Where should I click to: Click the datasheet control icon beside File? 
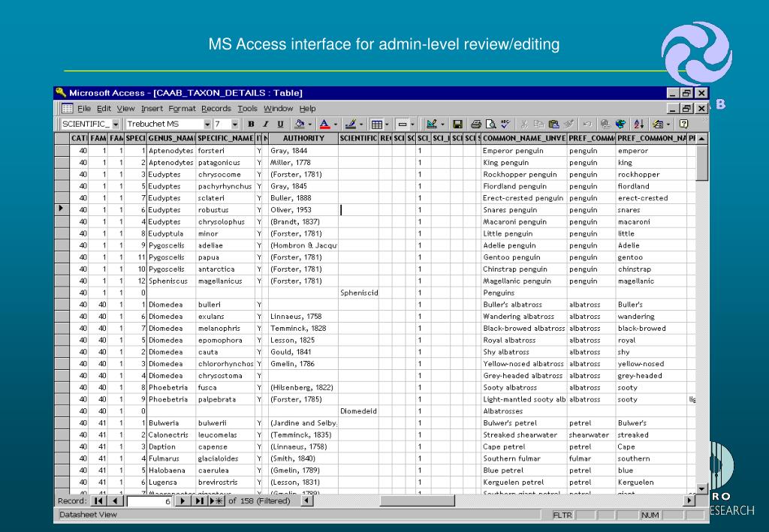click(67, 108)
